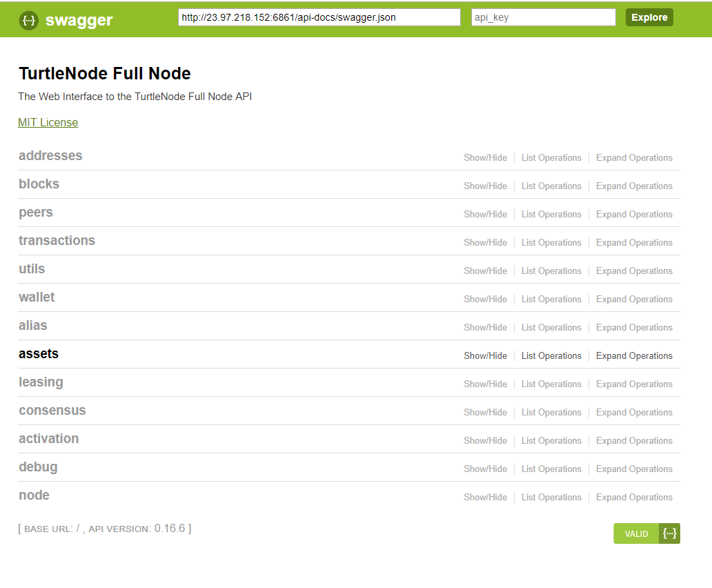
Task: Focus the api_key input field
Action: click(x=544, y=17)
